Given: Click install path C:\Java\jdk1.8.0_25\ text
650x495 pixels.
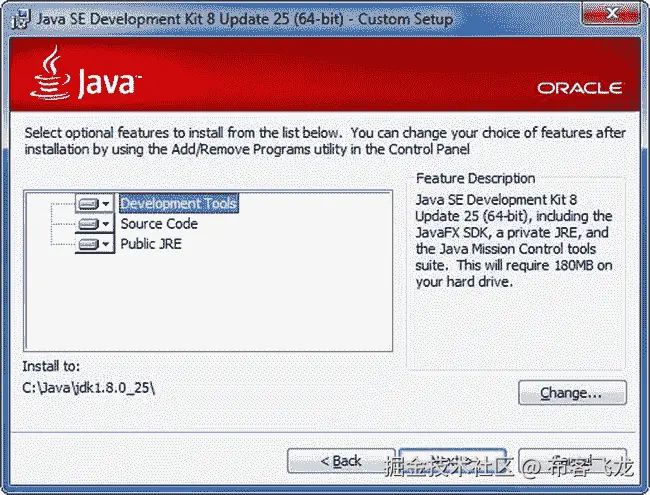Looking at the screenshot, I should pos(89,388).
